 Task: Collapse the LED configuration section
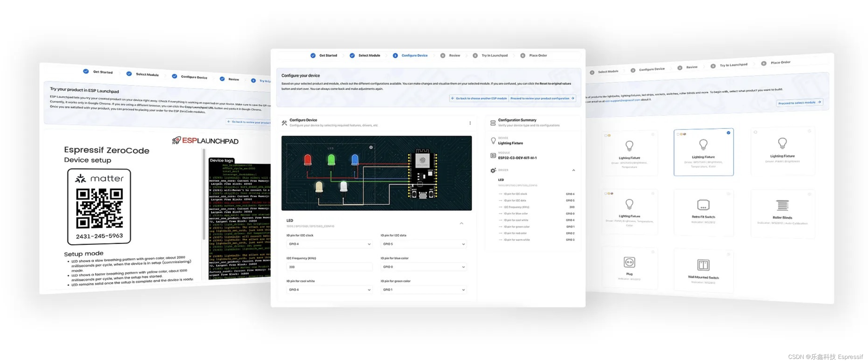[461, 223]
